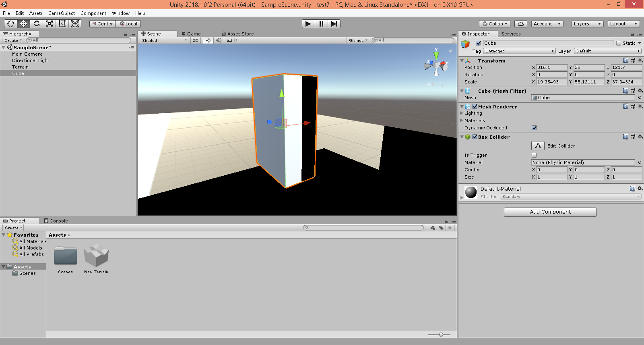
Task: Toggle scene audio icon
Action: [x=219, y=40]
